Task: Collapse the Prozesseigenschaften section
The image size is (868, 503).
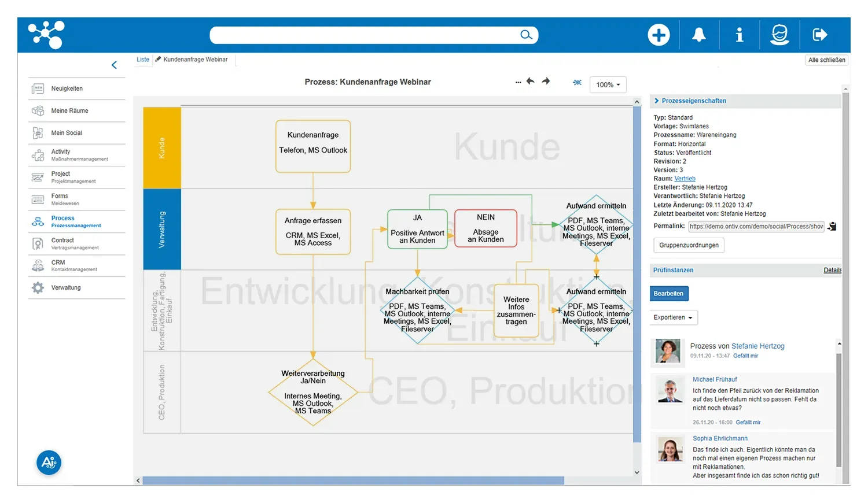Action: [x=657, y=101]
